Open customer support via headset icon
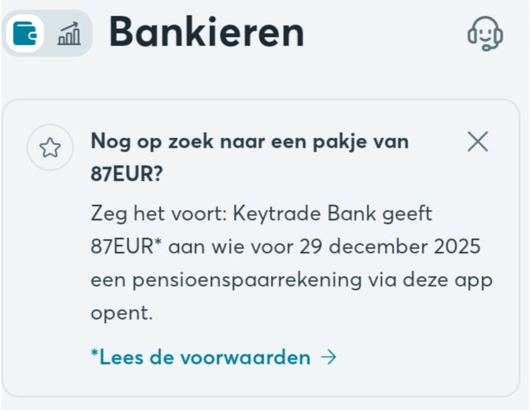Image resolution: width=532 pixels, height=411 pixels. (485, 33)
